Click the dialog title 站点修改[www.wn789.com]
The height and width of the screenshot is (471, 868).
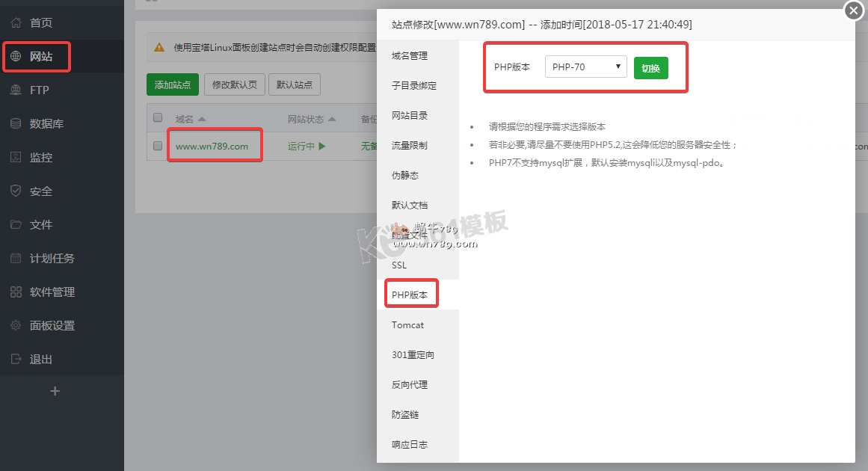coord(458,25)
